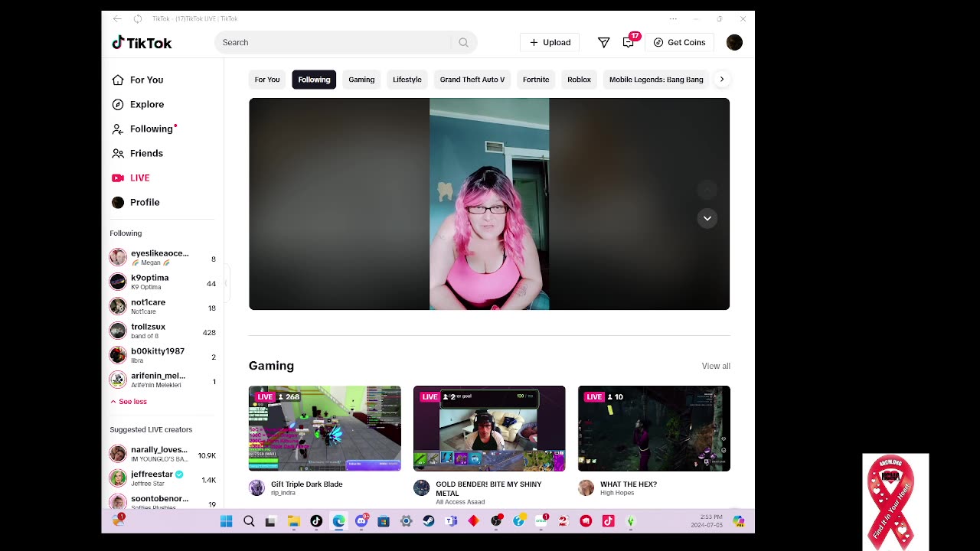Open b00kitty1987 in Following list

click(x=162, y=355)
